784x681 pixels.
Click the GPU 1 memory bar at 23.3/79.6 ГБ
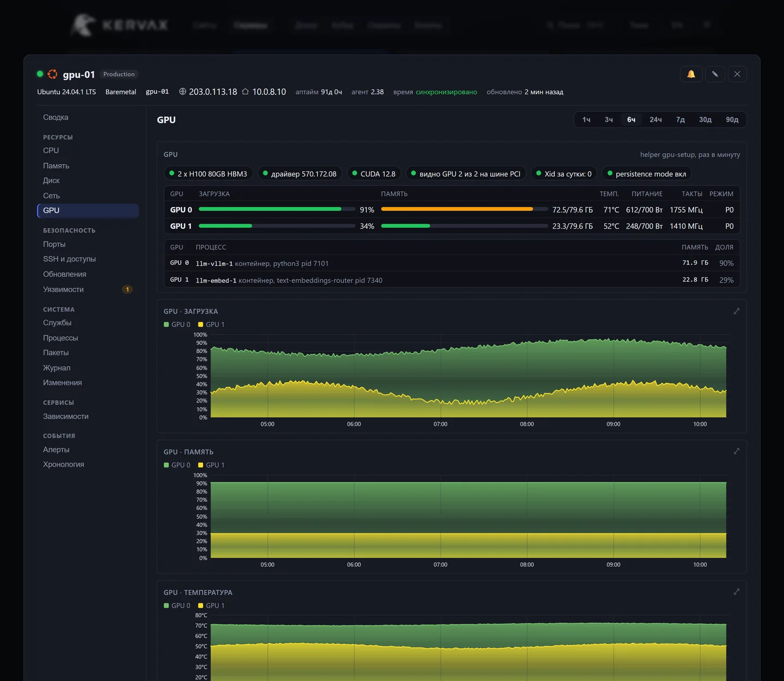click(x=464, y=226)
